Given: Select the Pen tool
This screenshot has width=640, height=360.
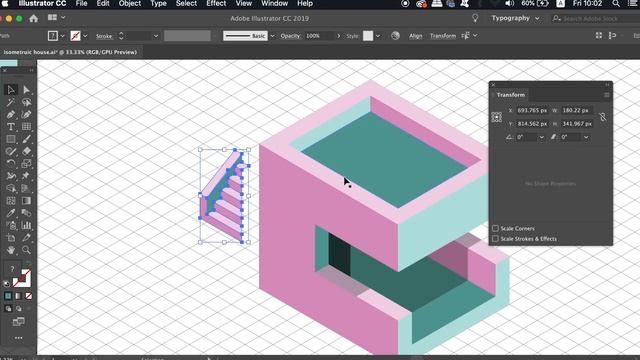Looking at the screenshot, I should [11, 115].
